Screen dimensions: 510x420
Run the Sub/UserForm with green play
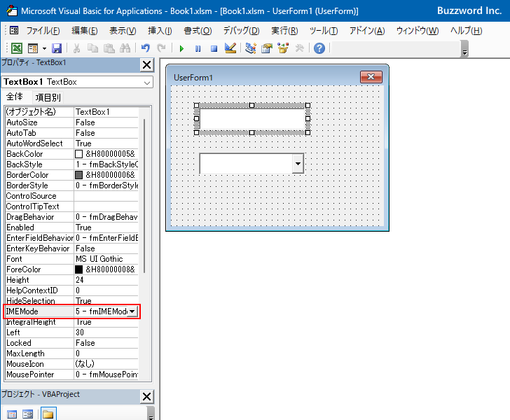pos(181,49)
